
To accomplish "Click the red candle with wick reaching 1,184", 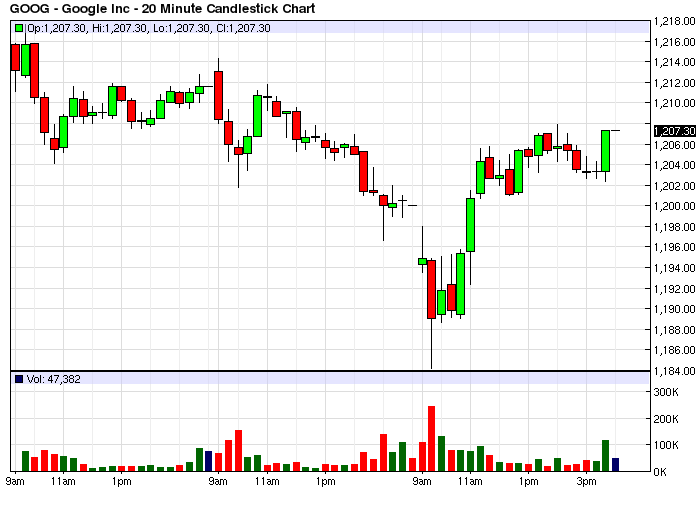I will (431, 289).
